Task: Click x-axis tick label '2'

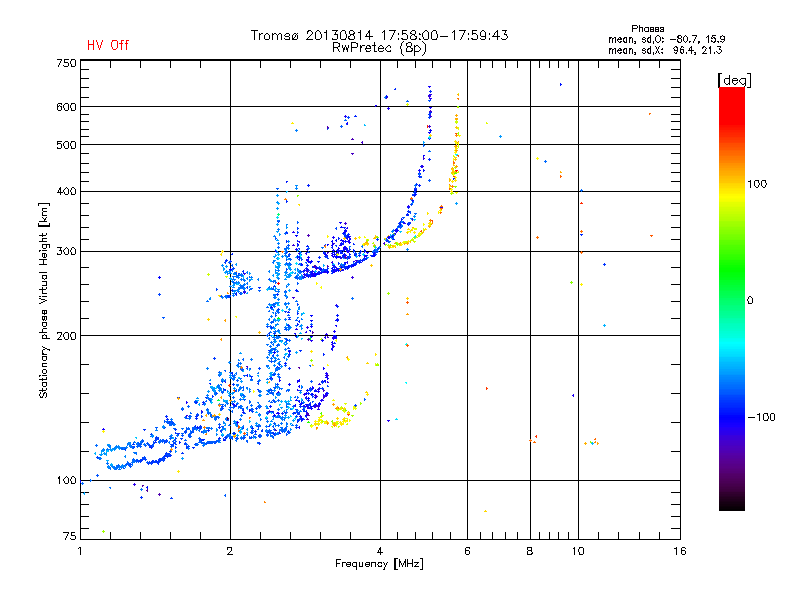Action: (230, 551)
